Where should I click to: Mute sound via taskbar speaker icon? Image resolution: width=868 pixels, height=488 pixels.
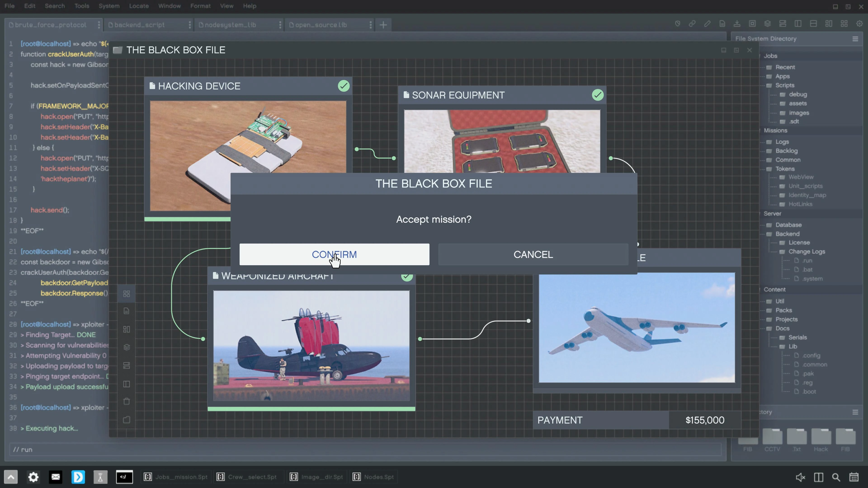[x=800, y=477]
